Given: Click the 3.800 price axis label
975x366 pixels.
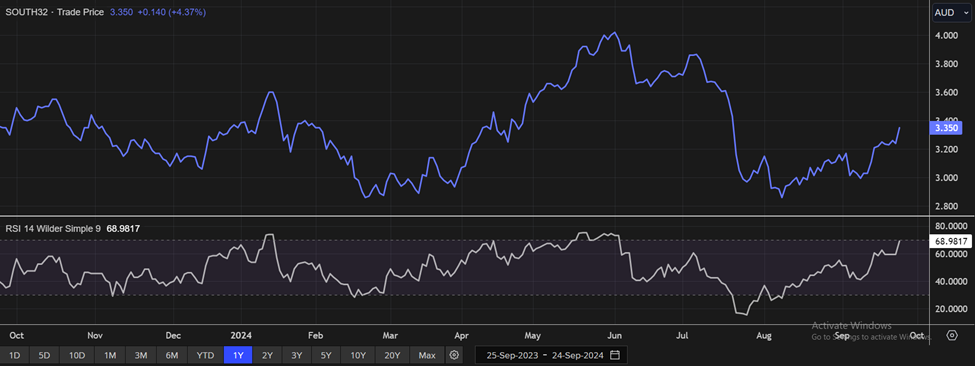Looking at the screenshot, I should (x=945, y=64).
